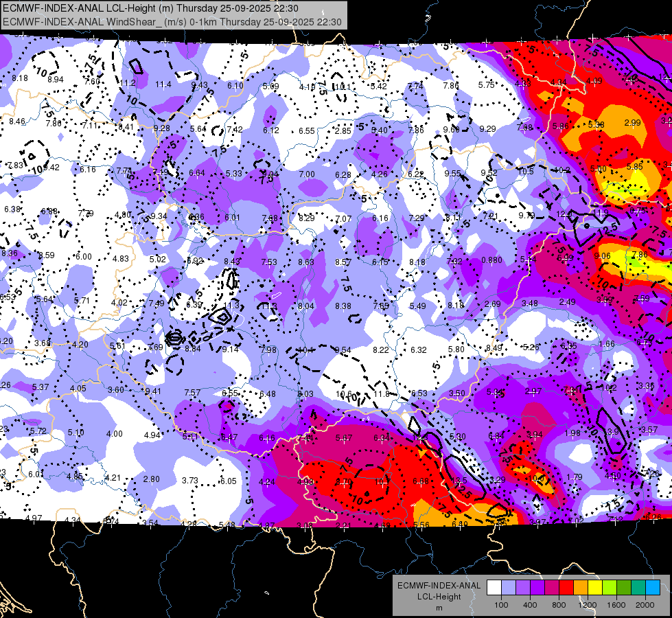672x618 pixels.
Task: Click the light lavender legend swatch
Action: pos(509,588)
